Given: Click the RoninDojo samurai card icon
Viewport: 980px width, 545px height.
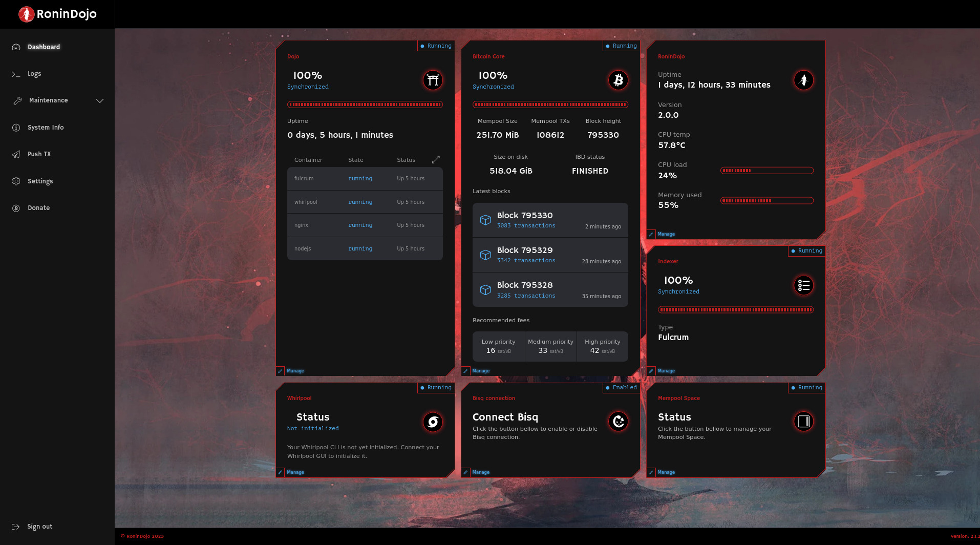Looking at the screenshot, I should pyautogui.click(x=803, y=80).
